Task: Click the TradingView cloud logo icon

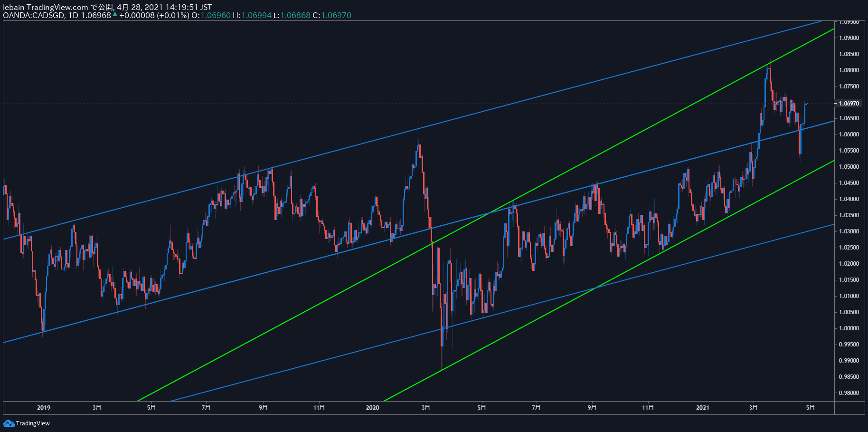Action: 9,423
